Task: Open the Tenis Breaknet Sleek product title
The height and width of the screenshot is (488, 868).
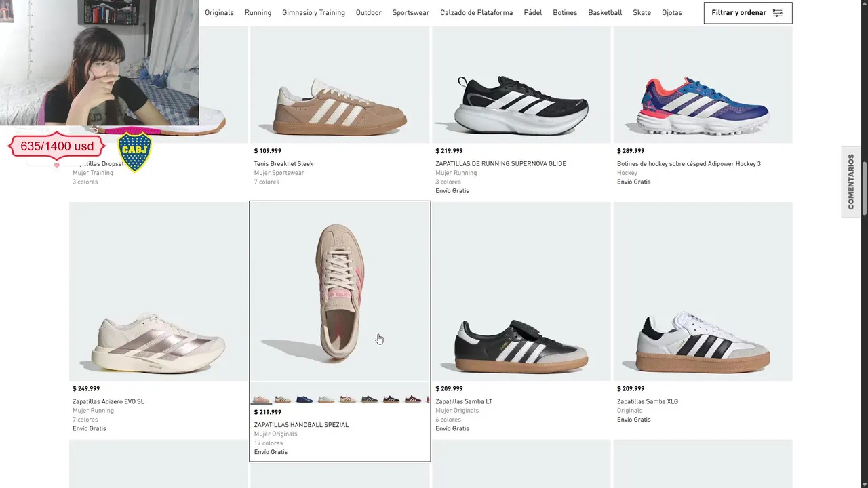Action: [x=283, y=164]
